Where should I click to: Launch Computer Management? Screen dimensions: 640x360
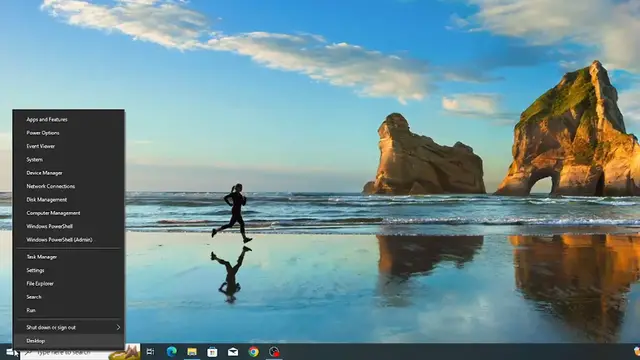click(x=69, y=213)
